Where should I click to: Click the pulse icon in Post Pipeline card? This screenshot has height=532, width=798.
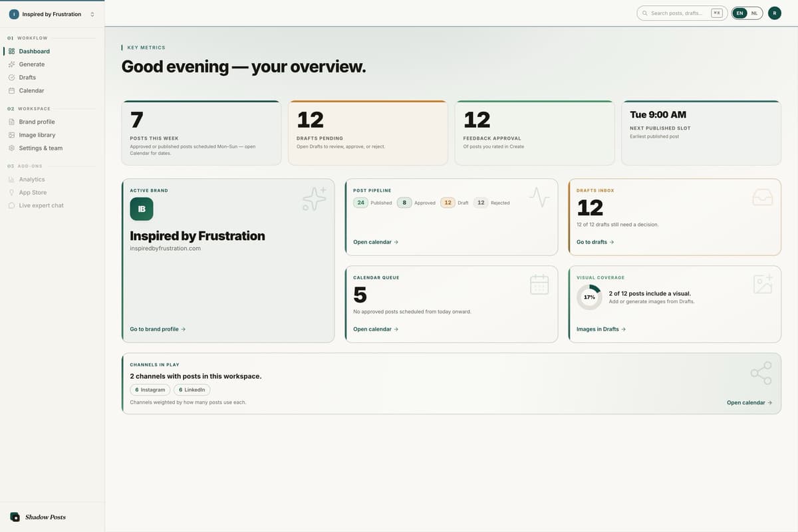coord(539,197)
